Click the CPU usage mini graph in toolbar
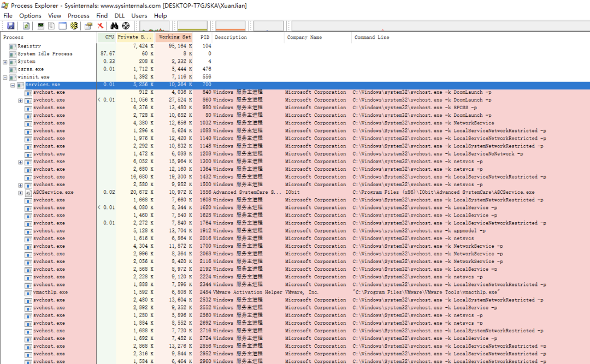 (155, 26)
